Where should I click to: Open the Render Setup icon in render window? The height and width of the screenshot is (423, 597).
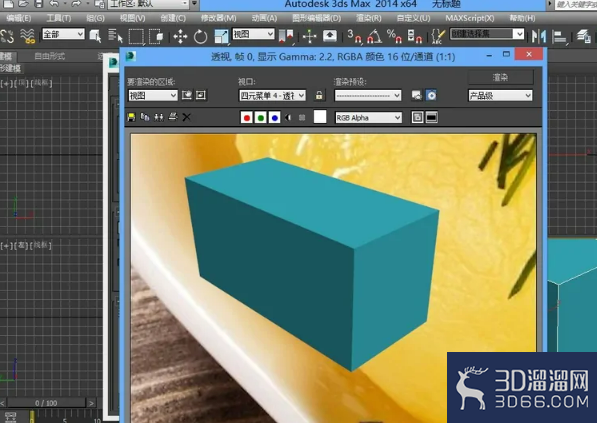(x=417, y=95)
